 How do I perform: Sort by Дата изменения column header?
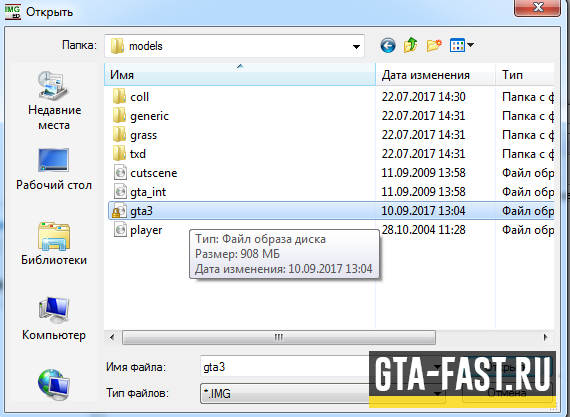pyautogui.click(x=435, y=75)
